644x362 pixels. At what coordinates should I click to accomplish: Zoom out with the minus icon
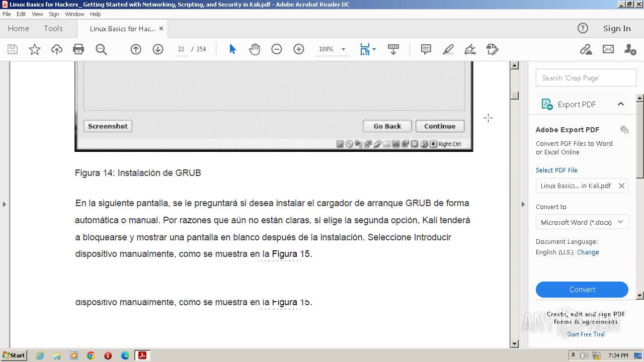[277, 49]
